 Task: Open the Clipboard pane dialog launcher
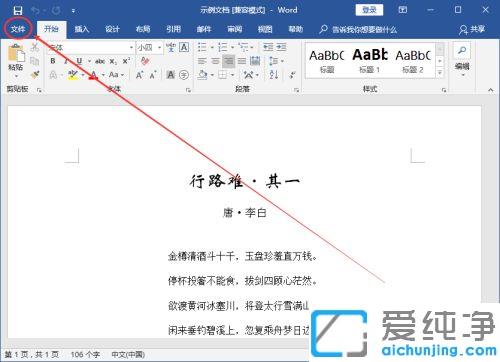point(39,90)
